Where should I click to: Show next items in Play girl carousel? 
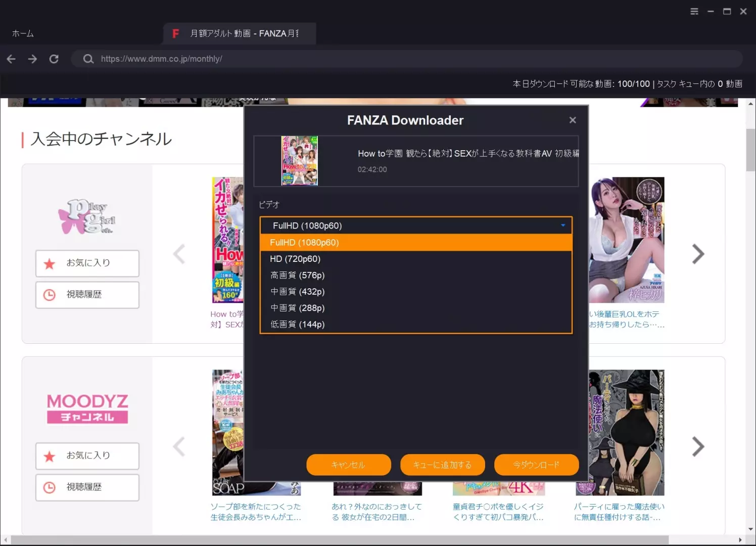(698, 254)
